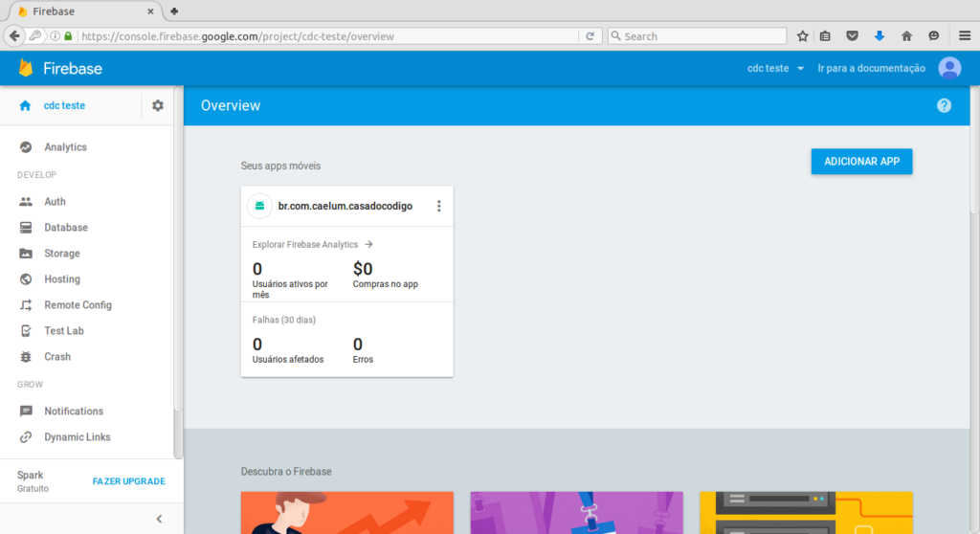Collapse the sidebar with chevron arrow
Viewport: 980px width, 534px height.
pos(160,519)
